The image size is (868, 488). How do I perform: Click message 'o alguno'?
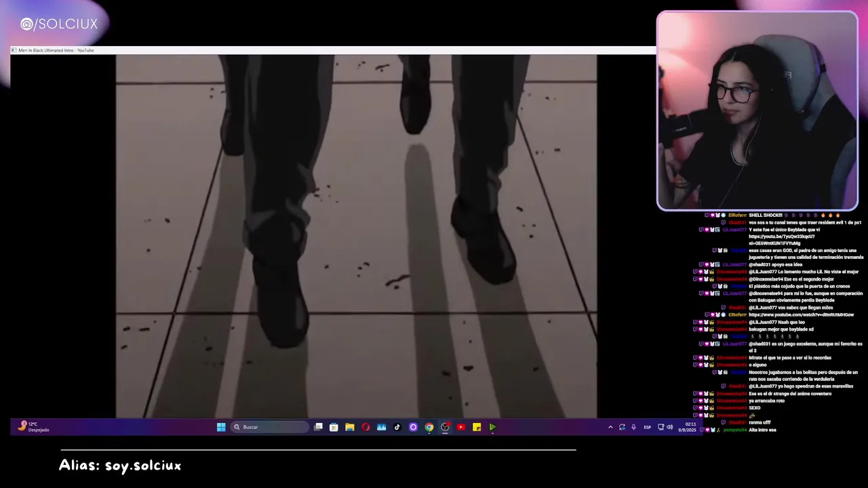point(757,365)
